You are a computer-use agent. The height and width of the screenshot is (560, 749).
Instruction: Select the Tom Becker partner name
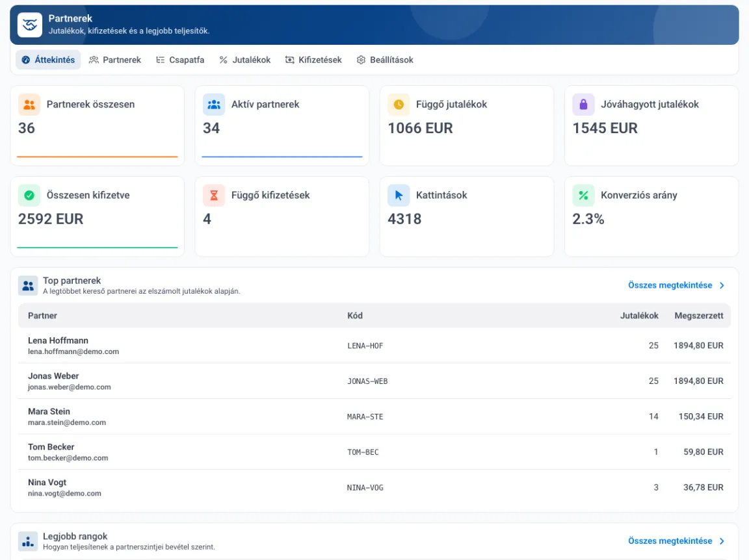pyautogui.click(x=51, y=448)
